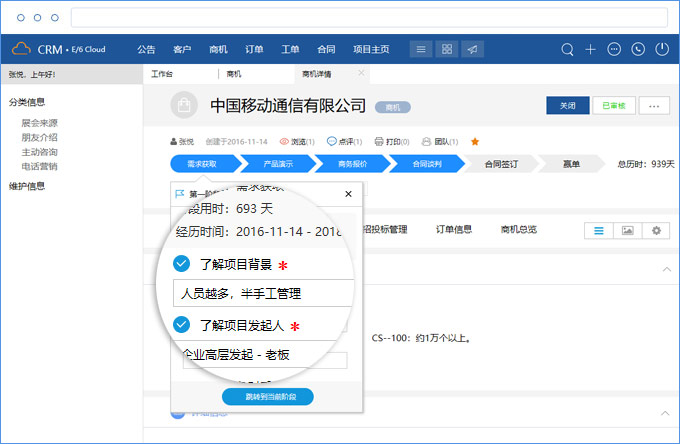Switch to the 订单信息 tab

coord(454,229)
